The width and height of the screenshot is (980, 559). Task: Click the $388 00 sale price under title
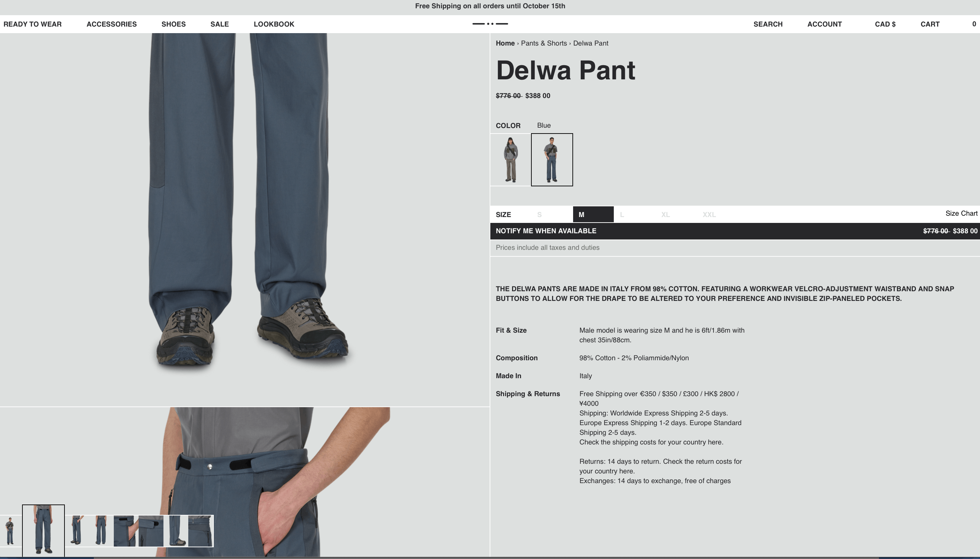point(537,96)
